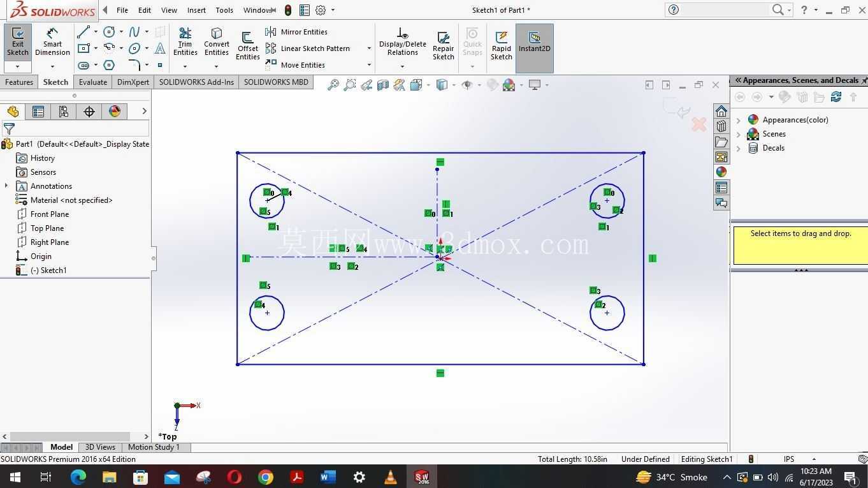Open Smart Dimension dropdown arrow
Screen dimensions: 868x488
[x=52, y=66]
